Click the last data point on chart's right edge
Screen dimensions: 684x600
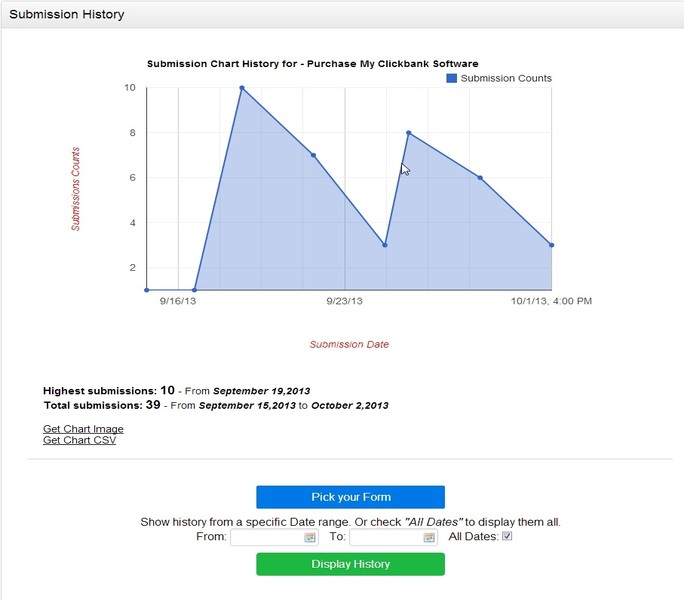[x=551, y=245]
